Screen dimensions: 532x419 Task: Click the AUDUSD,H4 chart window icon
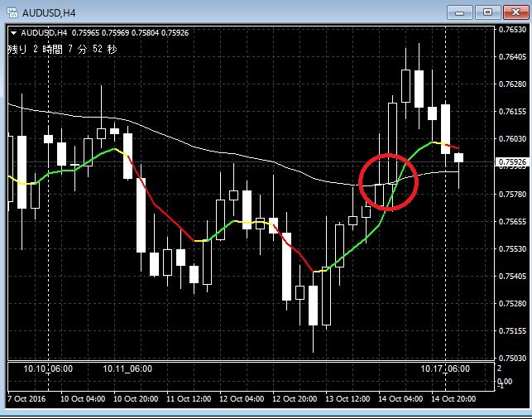(x=12, y=12)
